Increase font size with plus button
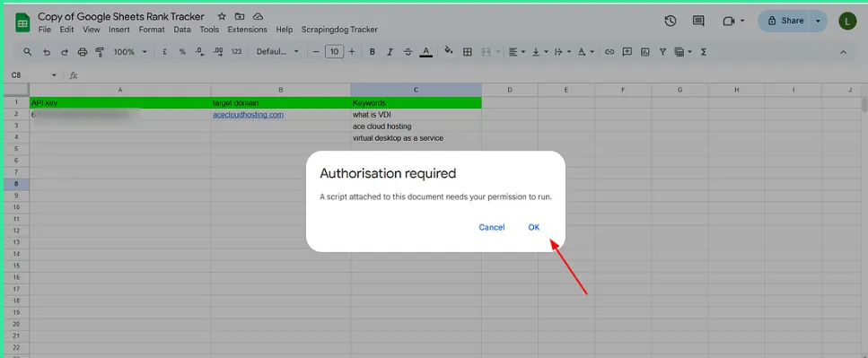This screenshot has height=358, width=868. coord(352,52)
